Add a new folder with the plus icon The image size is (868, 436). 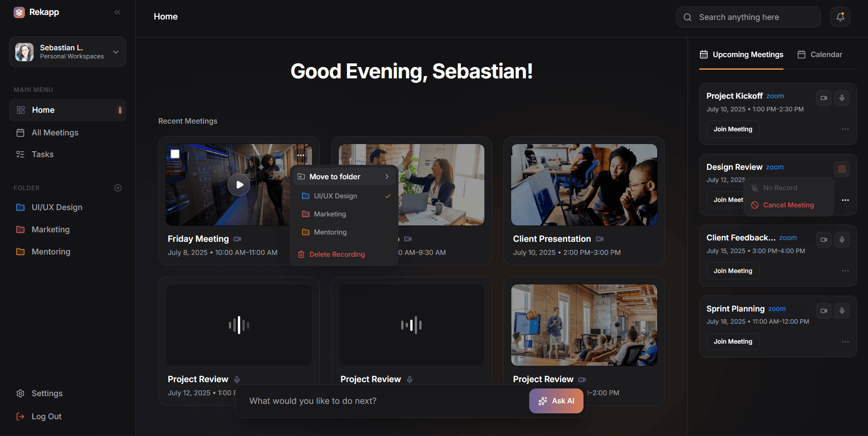118,187
